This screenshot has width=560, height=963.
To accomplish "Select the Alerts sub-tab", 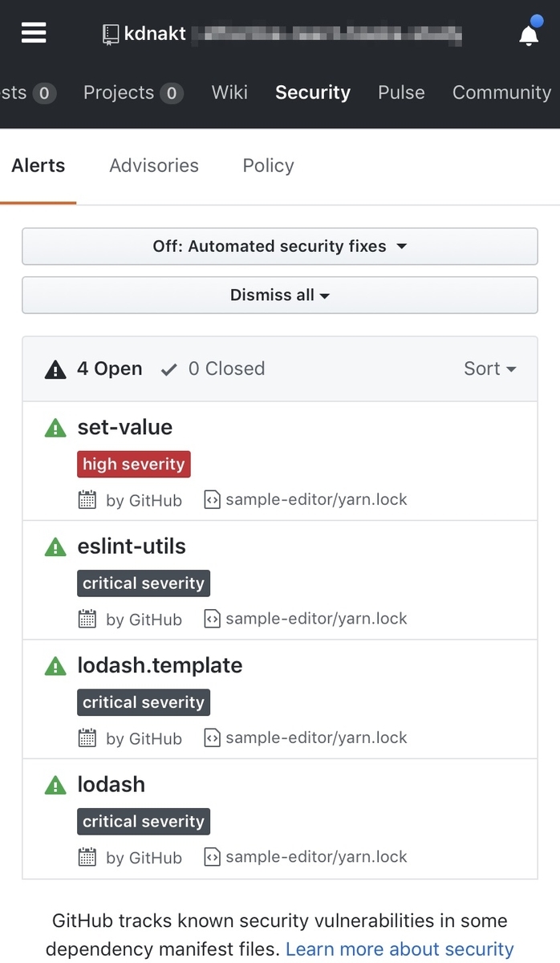I will coord(38,165).
